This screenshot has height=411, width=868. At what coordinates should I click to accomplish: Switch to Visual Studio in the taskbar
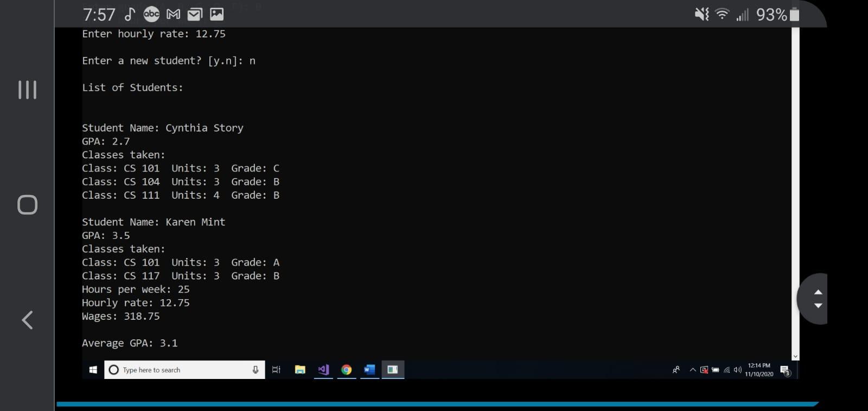tap(323, 370)
